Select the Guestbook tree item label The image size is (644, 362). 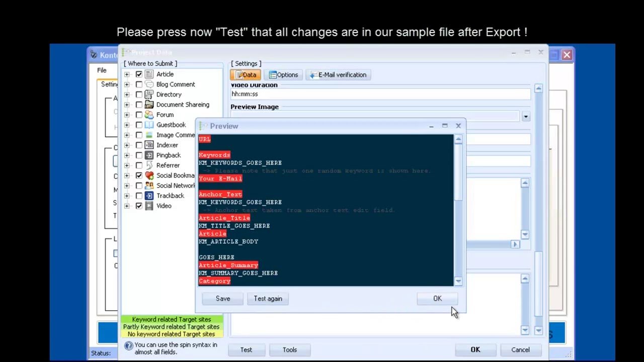coord(171,125)
